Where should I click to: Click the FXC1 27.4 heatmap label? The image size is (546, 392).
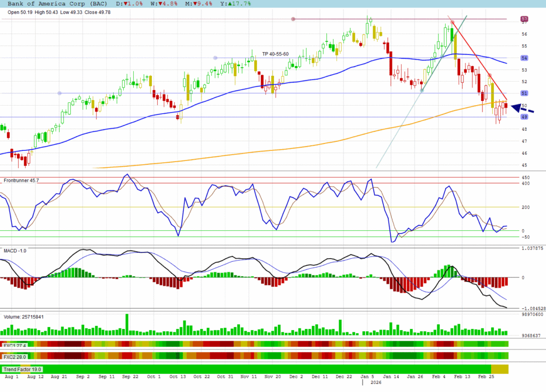click(x=14, y=345)
